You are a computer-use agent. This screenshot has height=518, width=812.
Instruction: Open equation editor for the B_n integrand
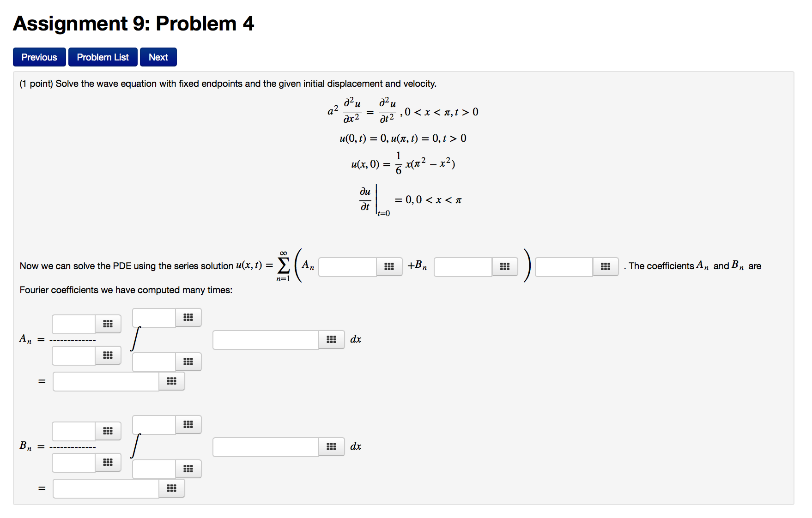point(331,446)
